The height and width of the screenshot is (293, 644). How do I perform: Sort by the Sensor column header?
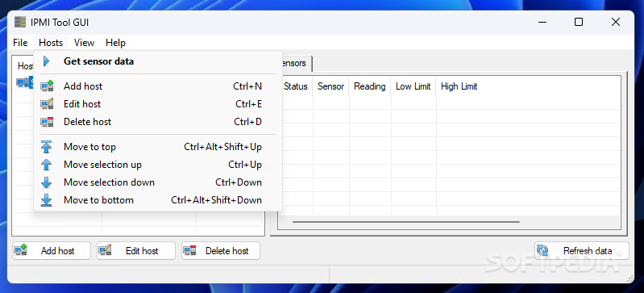(x=330, y=86)
